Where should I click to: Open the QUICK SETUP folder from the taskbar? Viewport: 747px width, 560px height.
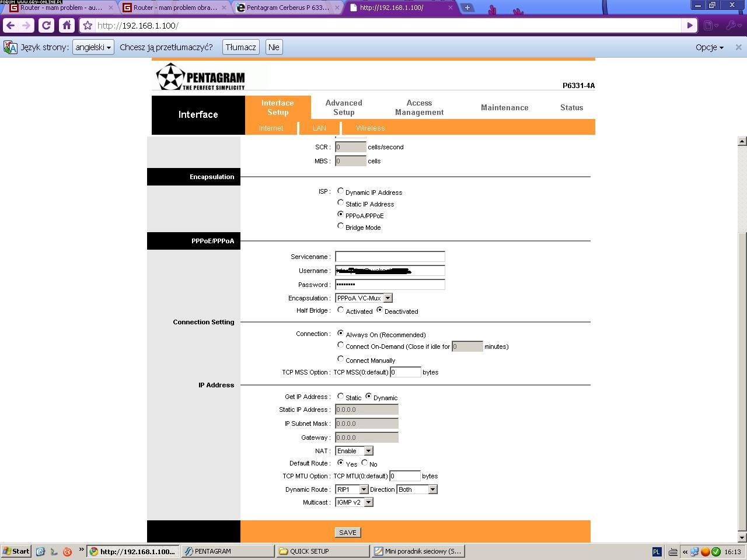[x=323, y=551]
